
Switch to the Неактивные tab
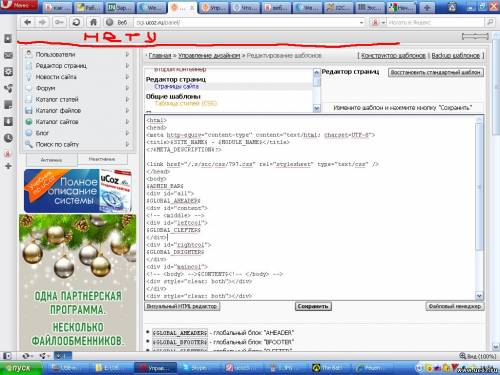(x=102, y=159)
